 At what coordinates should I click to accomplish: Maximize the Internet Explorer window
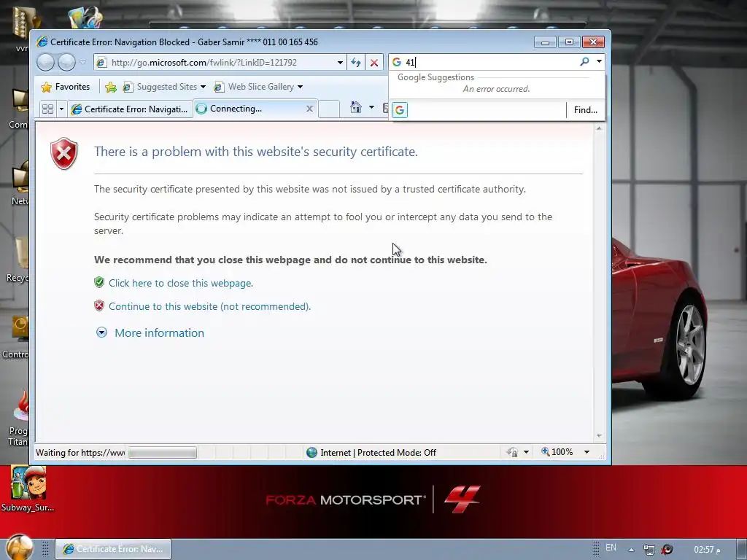coord(569,42)
